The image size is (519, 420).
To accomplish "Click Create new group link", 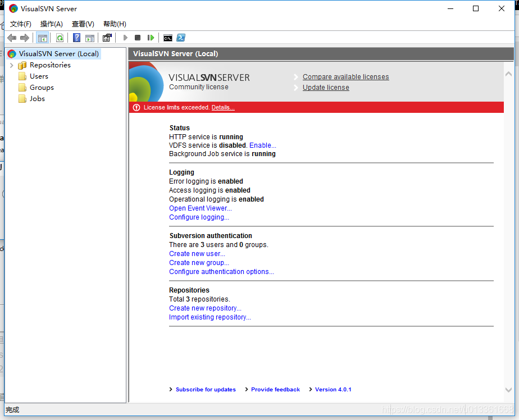I will tap(199, 262).
